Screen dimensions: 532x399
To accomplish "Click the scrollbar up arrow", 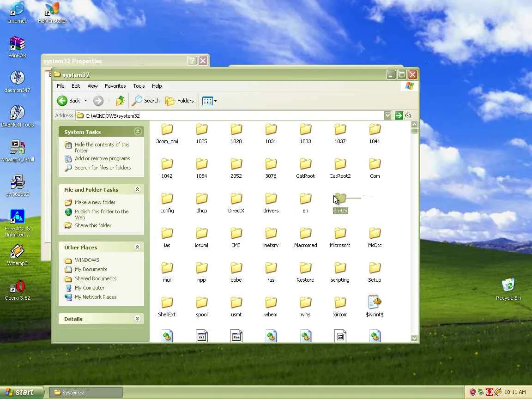I will point(414,125).
